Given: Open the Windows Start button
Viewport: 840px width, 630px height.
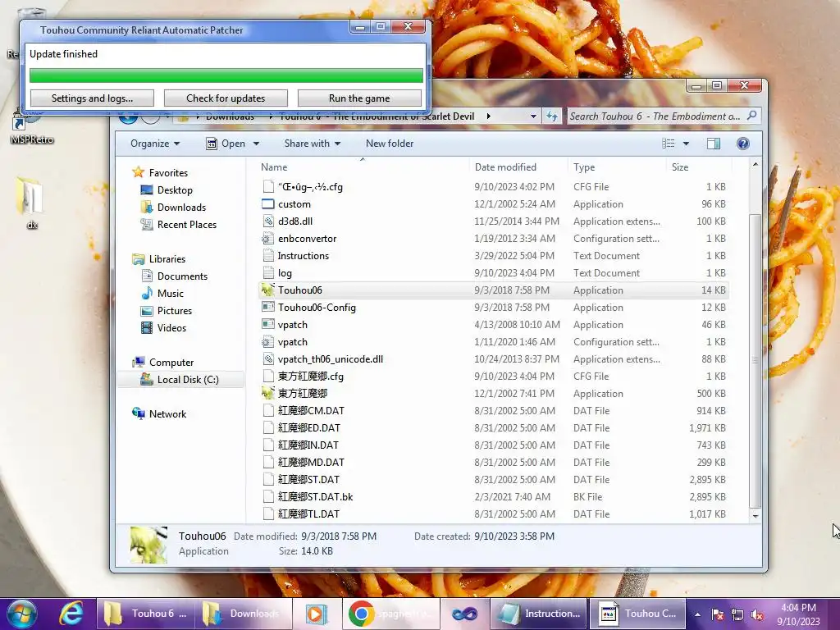Looking at the screenshot, I should (22, 614).
